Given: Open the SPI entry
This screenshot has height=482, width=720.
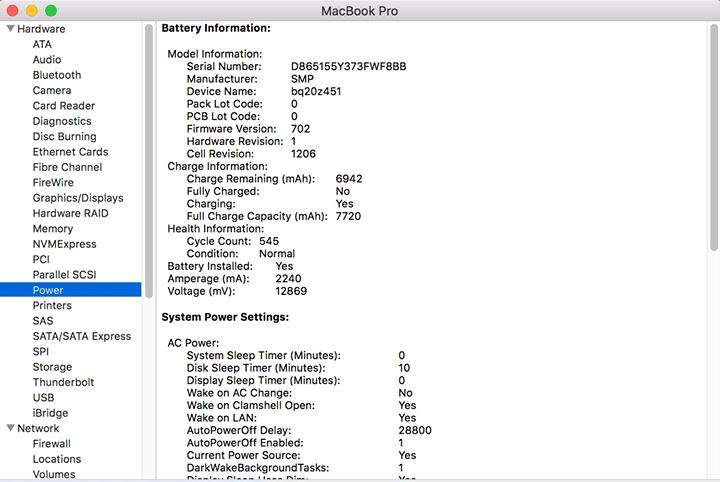Looking at the screenshot, I should (40, 352).
